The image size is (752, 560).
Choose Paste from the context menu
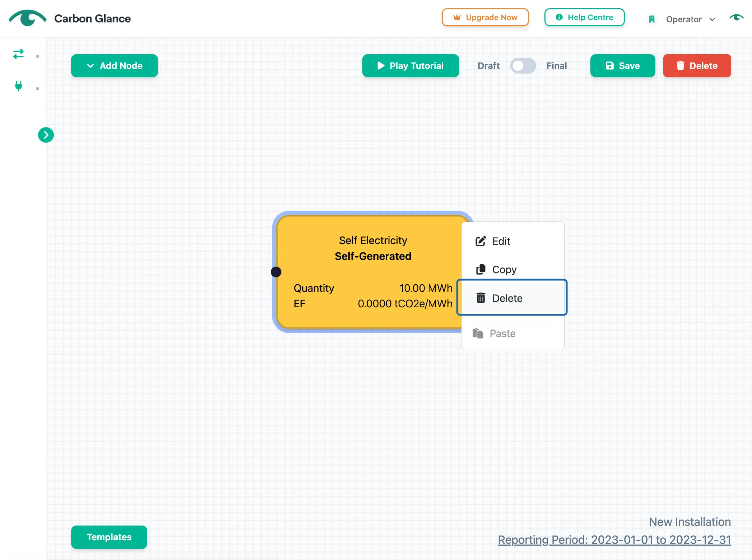tap(512, 333)
